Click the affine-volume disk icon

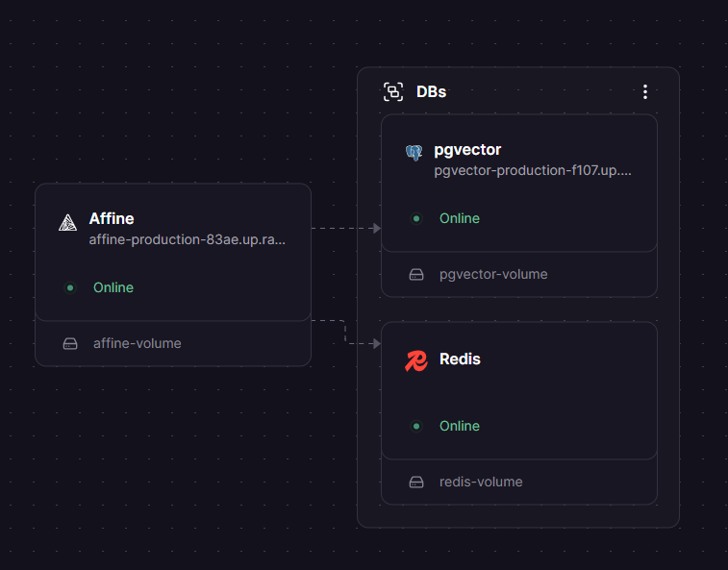(x=70, y=343)
